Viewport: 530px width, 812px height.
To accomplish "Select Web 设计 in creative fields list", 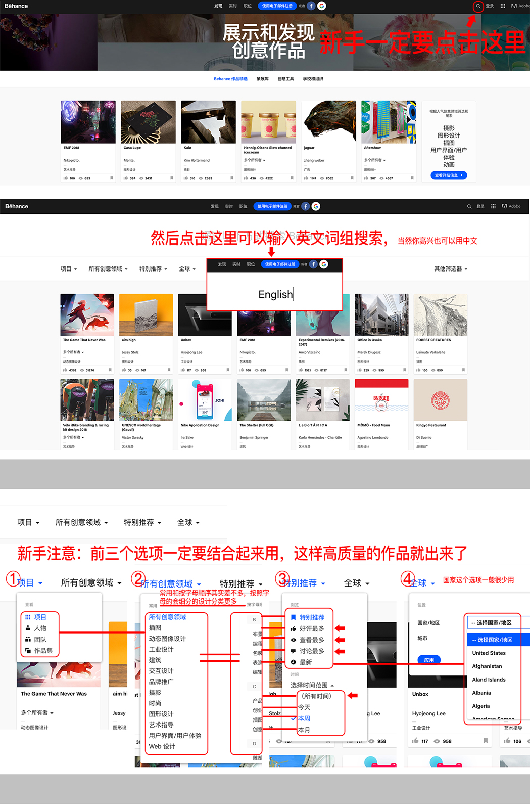I will pos(162,746).
